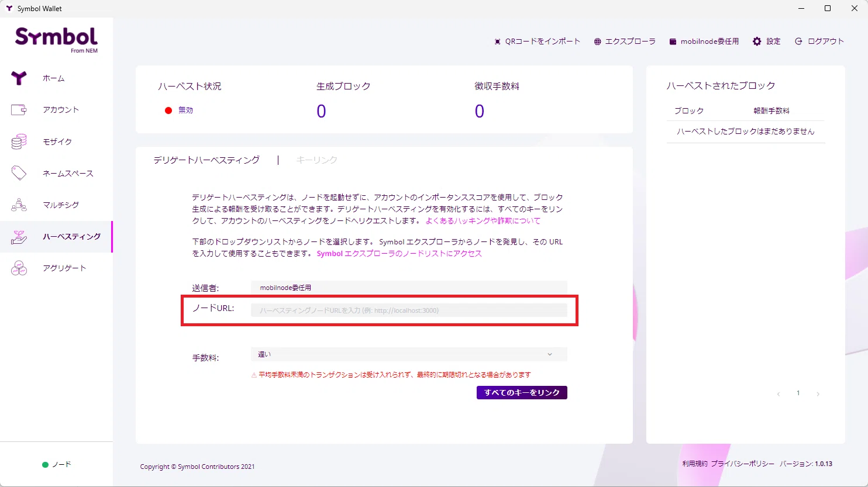Click the Symbol Wallet title bar icon
Image resolution: width=868 pixels, height=487 pixels.
click(x=9, y=8)
